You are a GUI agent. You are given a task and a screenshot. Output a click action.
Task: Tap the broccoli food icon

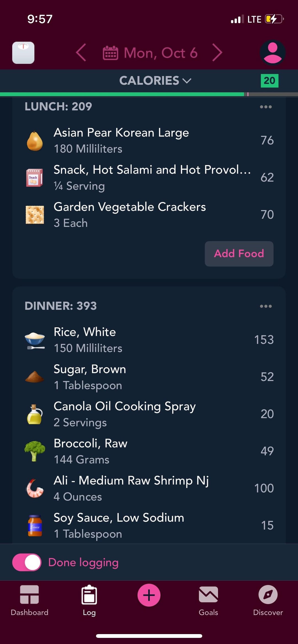tap(35, 451)
